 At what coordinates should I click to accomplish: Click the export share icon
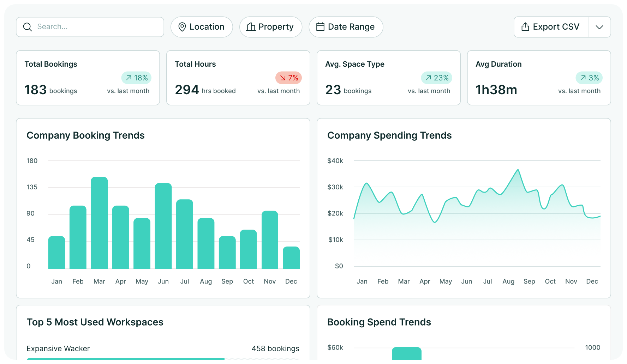(525, 27)
